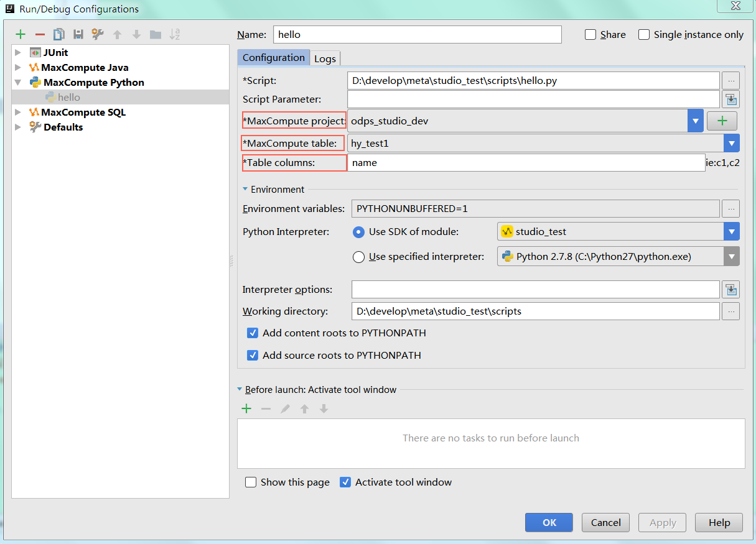Remove the before-launch task with the minus

coord(266,409)
